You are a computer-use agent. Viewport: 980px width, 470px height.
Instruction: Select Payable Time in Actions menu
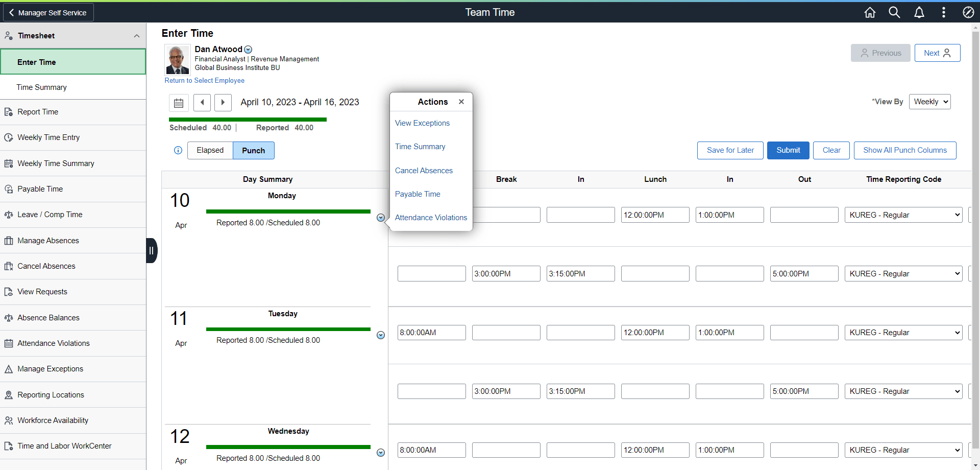coord(418,194)
